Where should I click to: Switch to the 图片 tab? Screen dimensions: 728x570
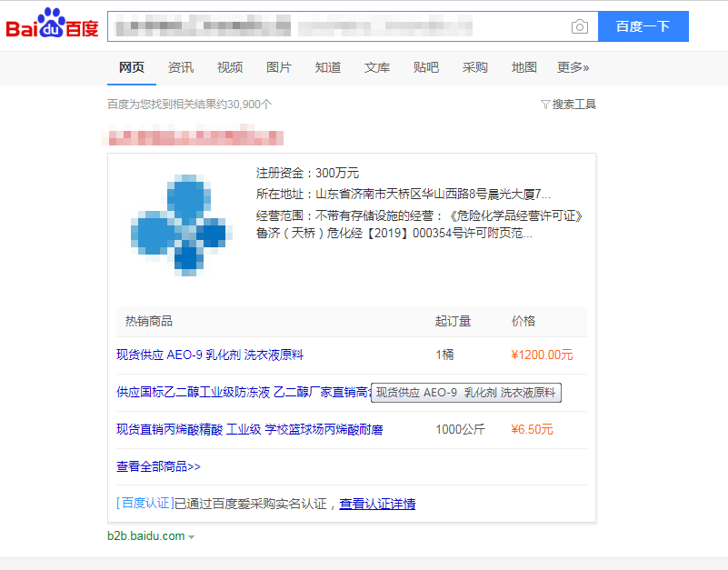279,67
